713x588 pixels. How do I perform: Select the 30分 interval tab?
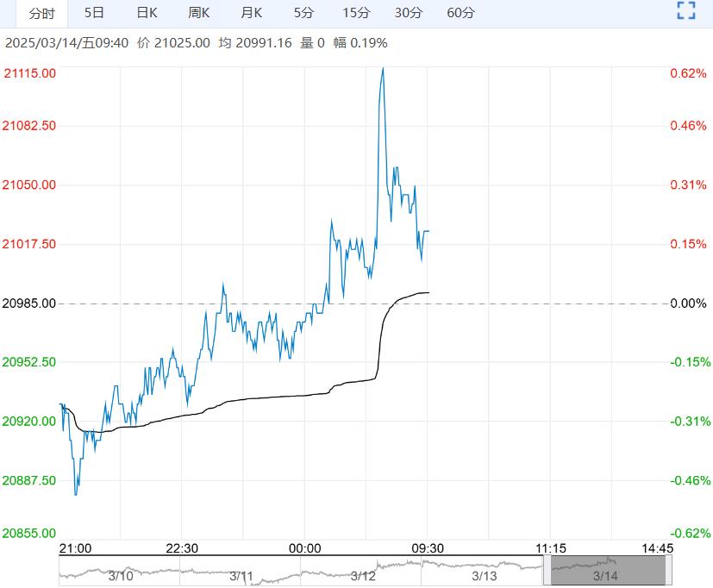[x=409, y=13]
